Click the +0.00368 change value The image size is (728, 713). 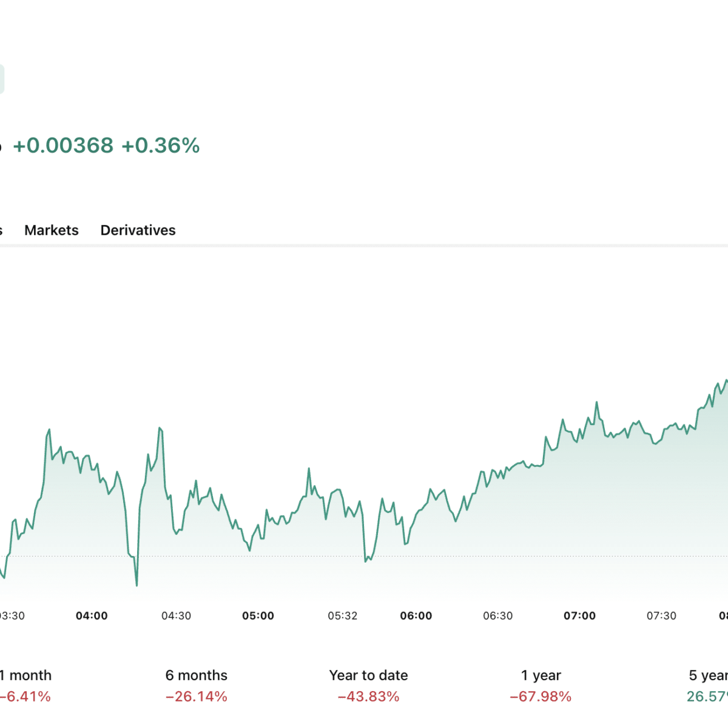[x=63, y=146]
